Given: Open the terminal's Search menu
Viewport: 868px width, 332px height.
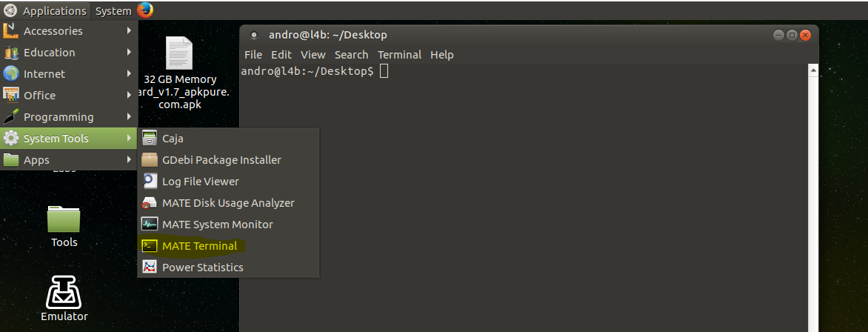Looking at the screenshot, I should pyautogui.click(x=351, y=55).
